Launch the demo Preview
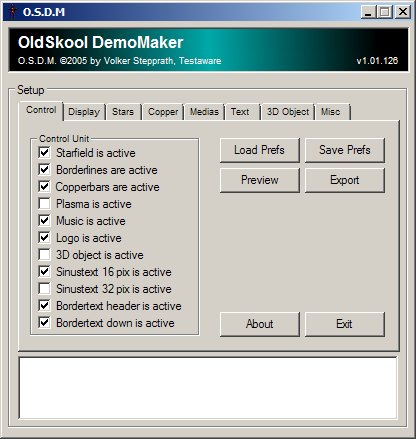 click(x=260, y=180)
